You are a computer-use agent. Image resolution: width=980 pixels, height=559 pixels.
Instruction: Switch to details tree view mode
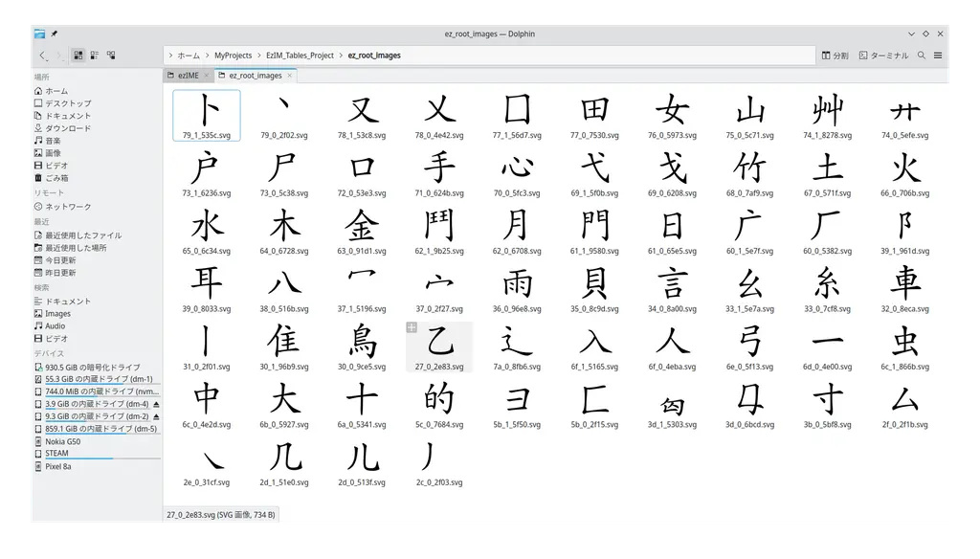tap(111, 56)
